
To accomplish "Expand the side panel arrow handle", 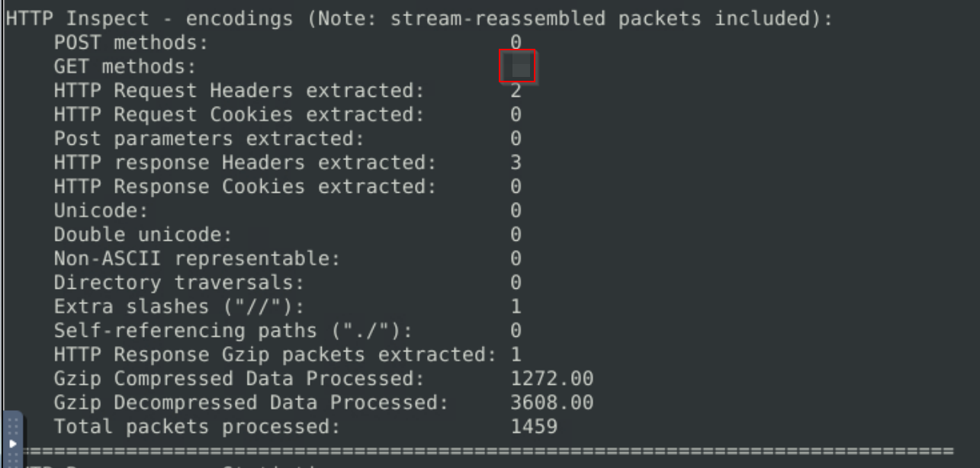I will coord(12,442).
